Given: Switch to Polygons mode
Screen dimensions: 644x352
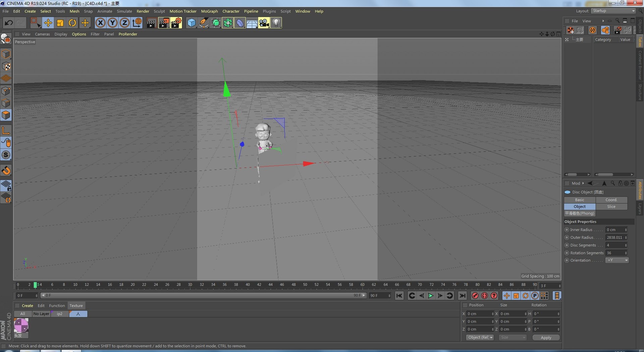Looking at the screenshot, I should point(6,115).
